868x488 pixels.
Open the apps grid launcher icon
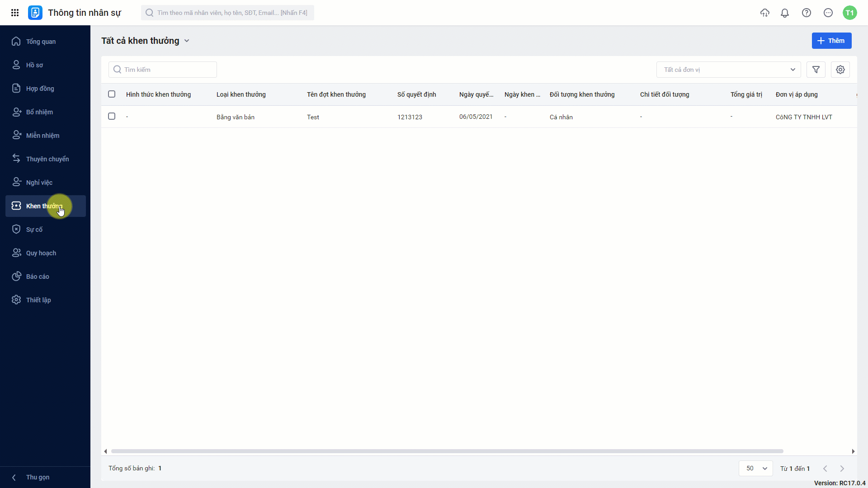(15, 13)
